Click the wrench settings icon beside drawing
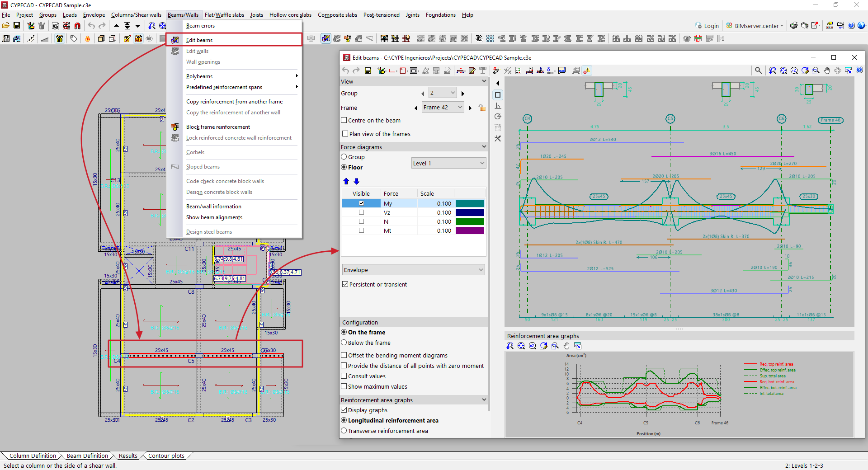868x470 pixels. (498, 139)
